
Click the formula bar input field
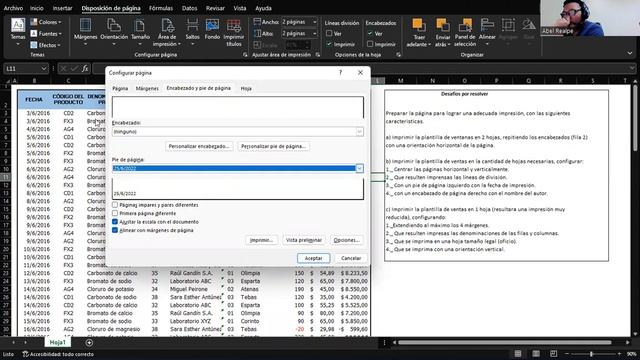tap(363, 69)
